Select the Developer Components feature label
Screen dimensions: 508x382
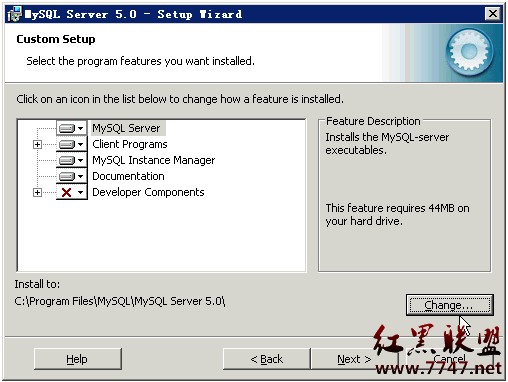(148, 192)
